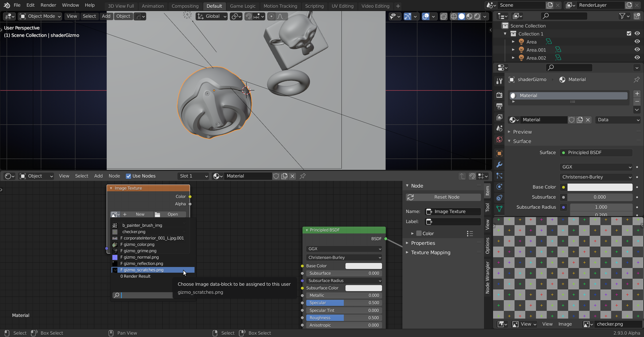The width and height of the screenshot is (644, 337).
Task: Click the fake user shield next to Material name
Action: click(x=572, y=120)
